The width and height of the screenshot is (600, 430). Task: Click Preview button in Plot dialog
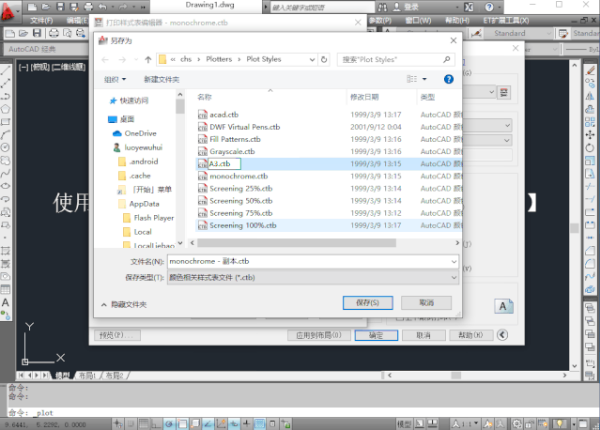point(117,335)
